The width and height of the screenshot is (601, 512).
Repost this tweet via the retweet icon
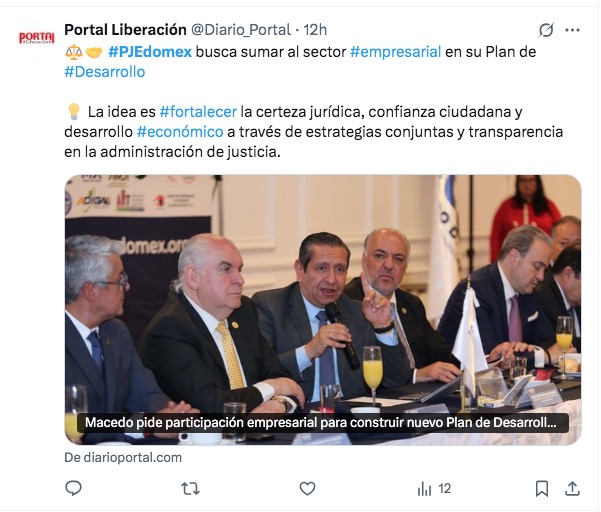pos(190,489)
